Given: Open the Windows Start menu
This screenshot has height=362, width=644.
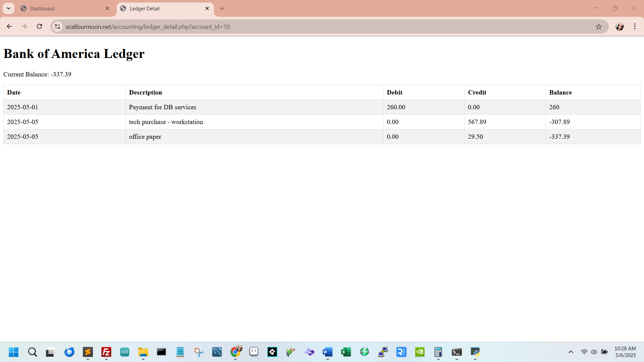Looking at the screenshot, I should coord(14,352).
